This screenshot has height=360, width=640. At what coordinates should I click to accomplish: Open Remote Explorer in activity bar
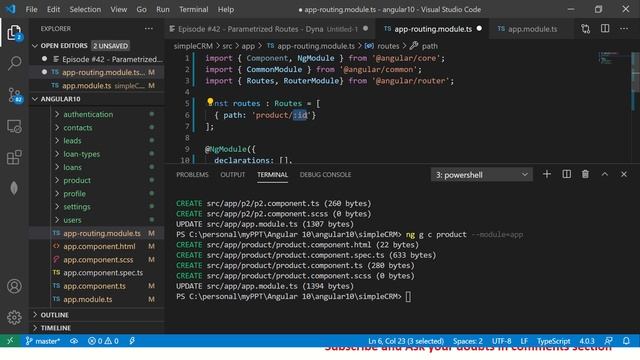click(14, 127)
